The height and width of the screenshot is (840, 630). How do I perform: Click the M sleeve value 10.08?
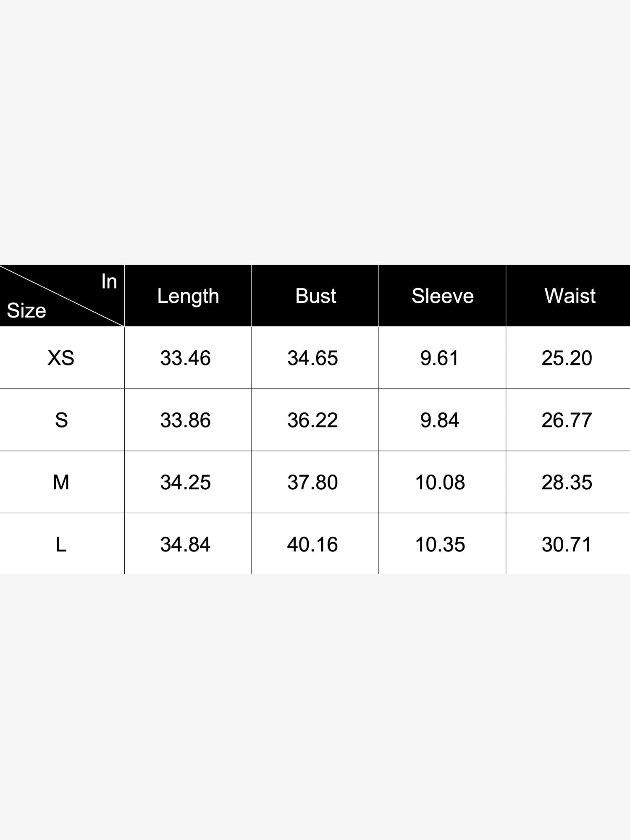coord(440,482)
